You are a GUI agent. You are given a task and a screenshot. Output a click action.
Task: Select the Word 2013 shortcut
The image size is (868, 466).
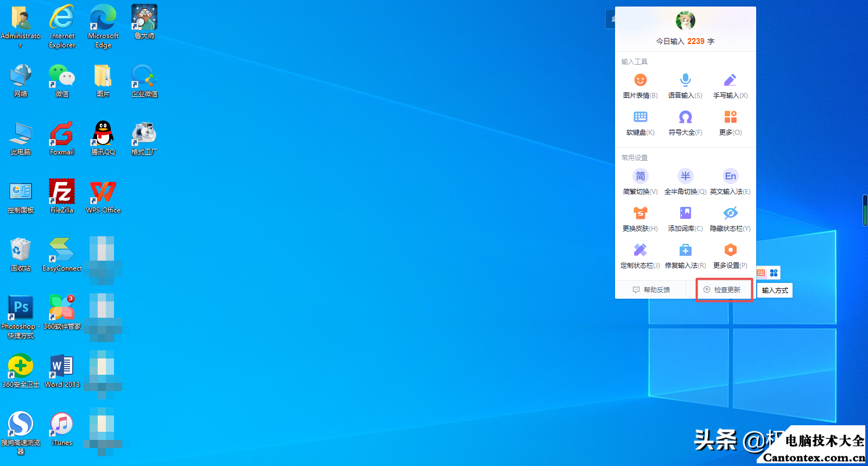(x=62, y=370)
